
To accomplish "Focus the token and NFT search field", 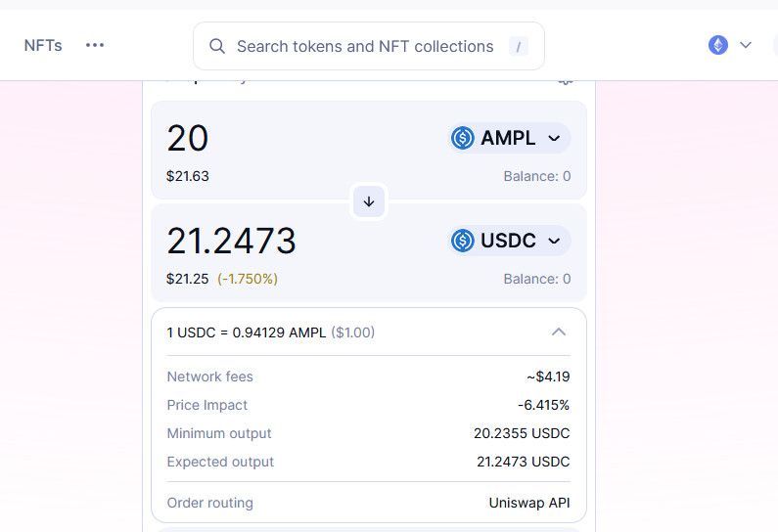I will pyautogui.click(x=365, y=46).
